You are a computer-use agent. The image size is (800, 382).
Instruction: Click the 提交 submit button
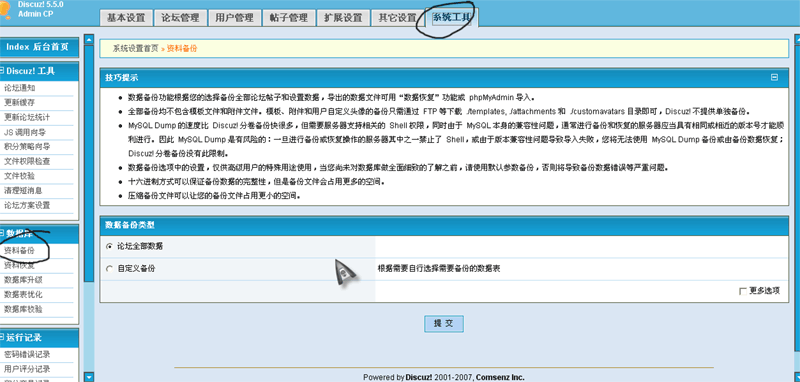(444, 323)
